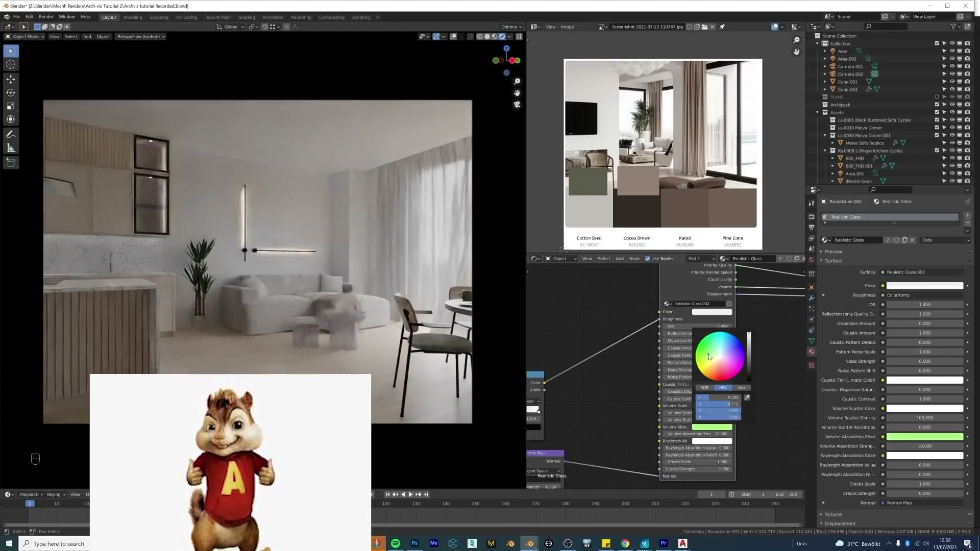This screenshot has height=551, width=980.
Task: Select the Cursor tool in viewport toolbar
Action: [x=11, y=65]
